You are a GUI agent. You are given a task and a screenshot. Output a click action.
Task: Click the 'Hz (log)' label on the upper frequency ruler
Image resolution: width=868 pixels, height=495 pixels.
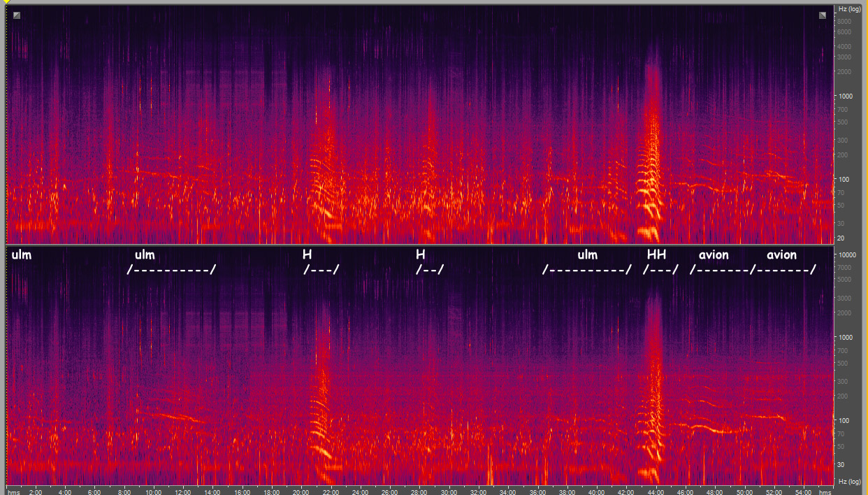click(x=849, y=9)
